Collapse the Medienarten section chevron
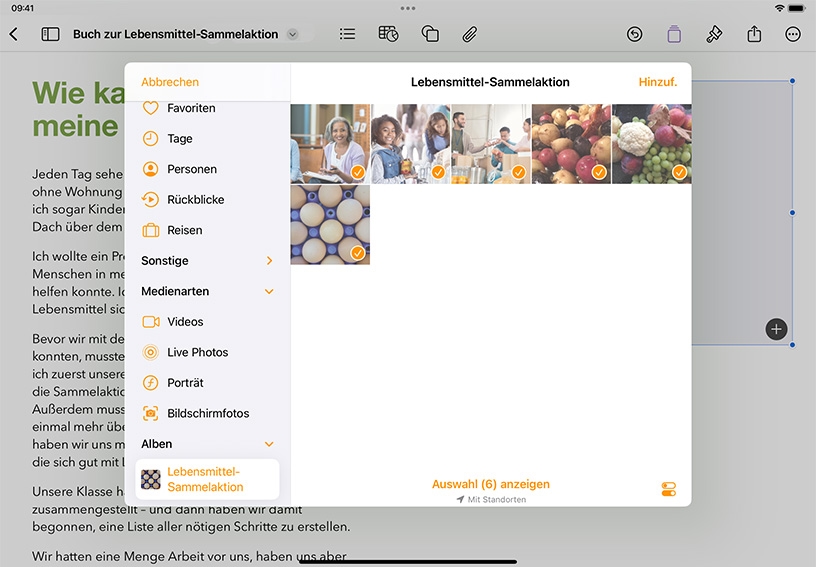This screenshot has height=567, width=816. tap(269, 291)
